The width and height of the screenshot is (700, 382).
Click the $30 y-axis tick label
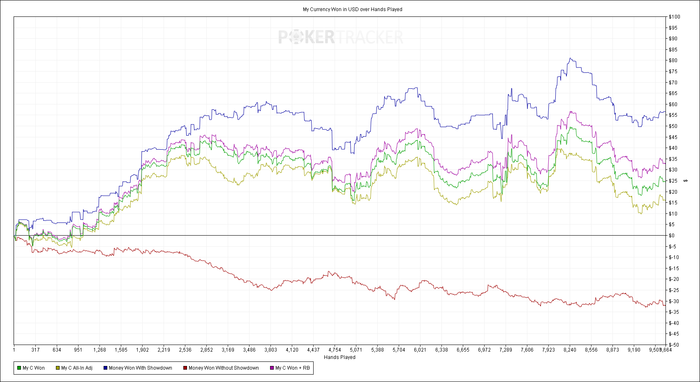pos(673,170)
